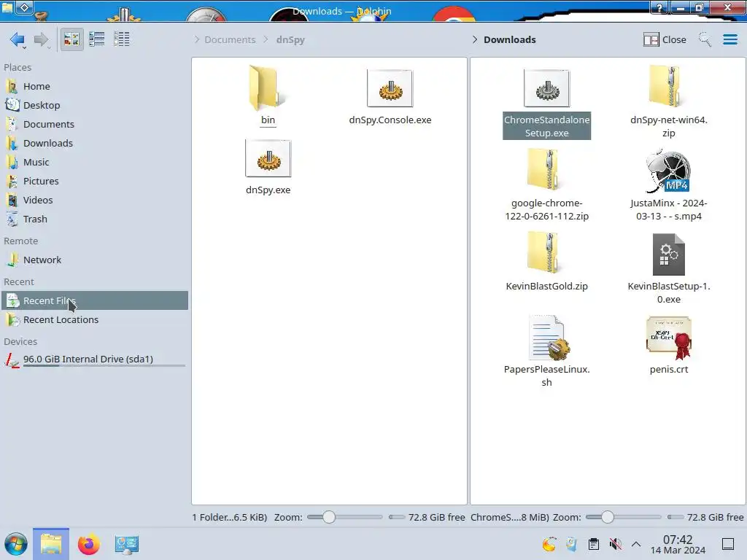Click ChromeS... status bar text
Image resolution: width=747 pixels, height=560 pixels.
(x=510, y=517)
